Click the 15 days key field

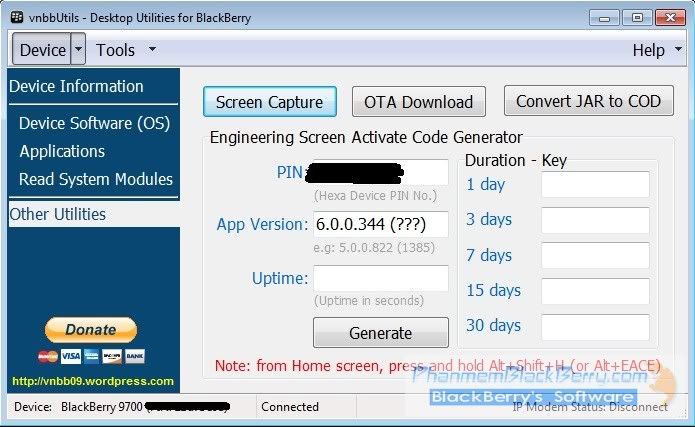point(595,291)
